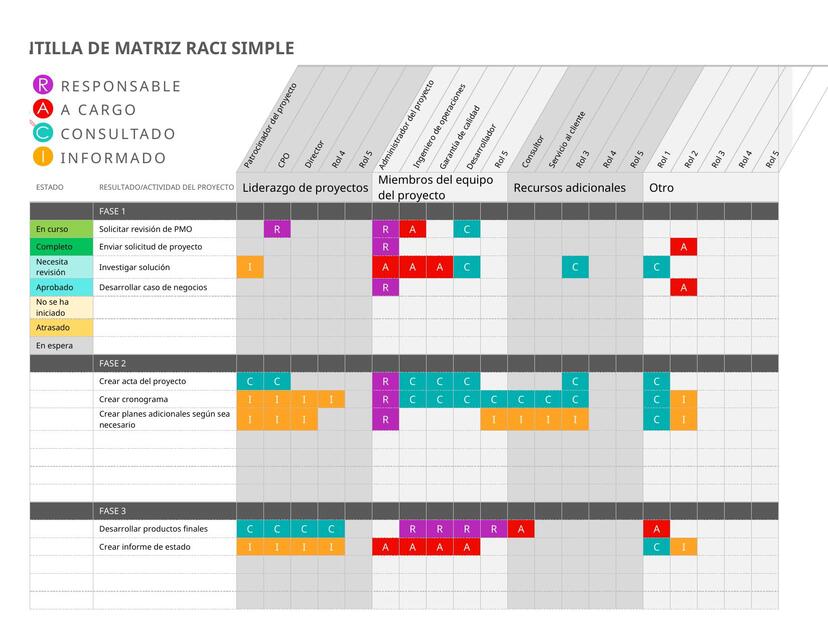
Task: Select the purple R badge for Desarrollar caso de negocios
Action: point(385,287)
